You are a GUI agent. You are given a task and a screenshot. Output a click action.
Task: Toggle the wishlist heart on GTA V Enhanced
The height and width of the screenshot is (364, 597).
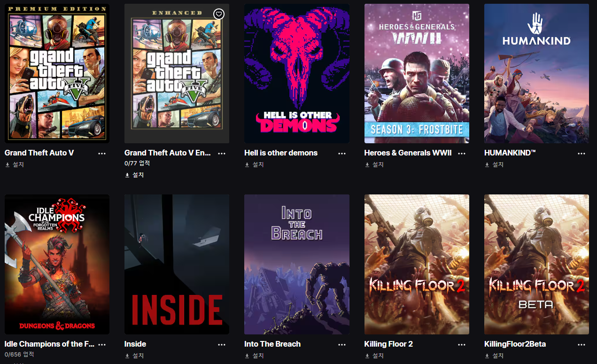pyautogui.click(x=218, y=14)
